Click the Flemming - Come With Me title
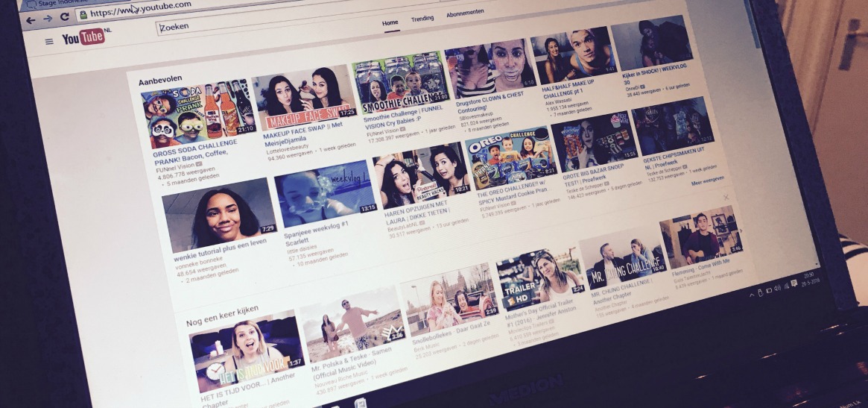Image resolution: width=868 pixels, height=408 pixels. (701, 266)
